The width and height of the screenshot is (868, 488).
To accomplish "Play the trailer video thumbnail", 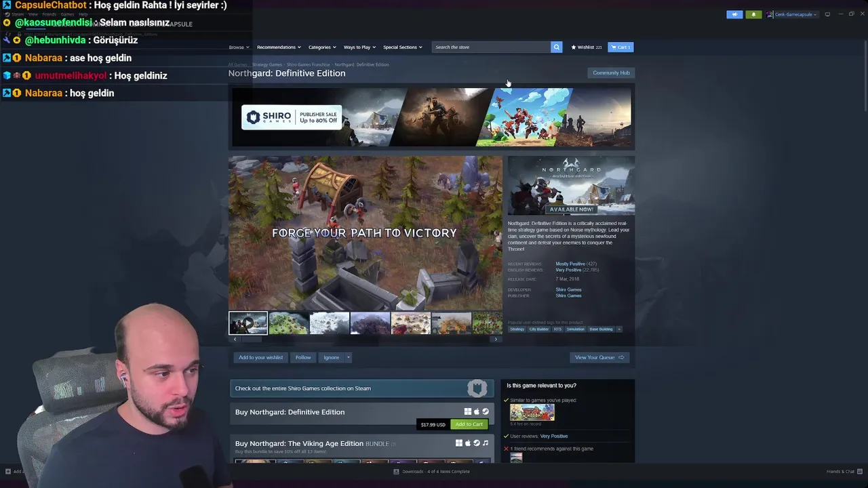I will click(x=248, y=323).
